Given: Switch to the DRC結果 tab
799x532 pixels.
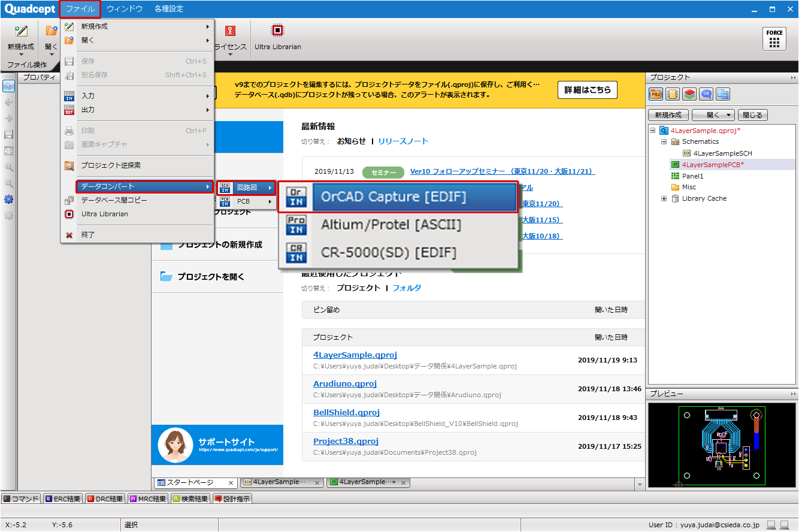Looking at the screenshot, I should (x=105, y=498).
